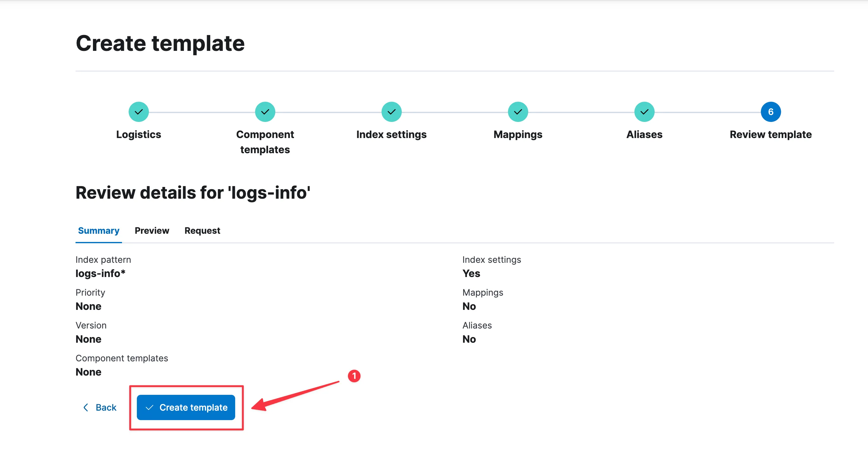Select the Aliases step checkmark circle
Image resolution: width=868 pixels, height=470 pixels.
(644, 112)
